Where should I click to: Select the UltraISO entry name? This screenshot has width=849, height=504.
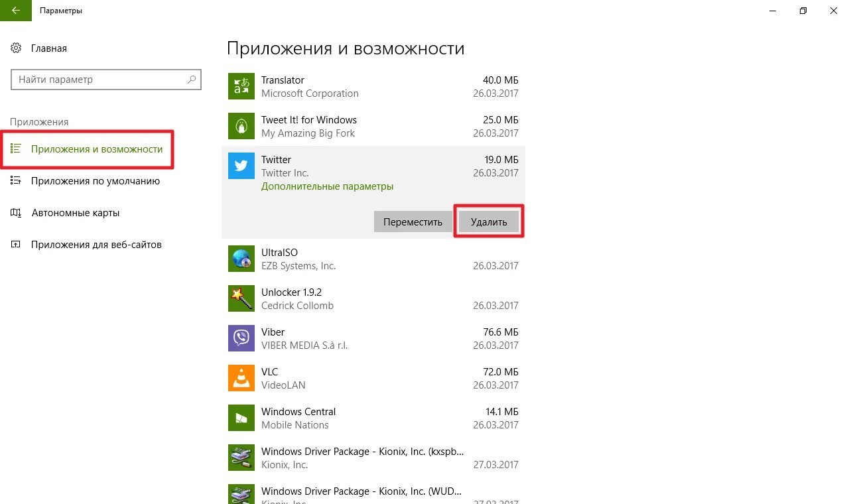coord(279,253)
